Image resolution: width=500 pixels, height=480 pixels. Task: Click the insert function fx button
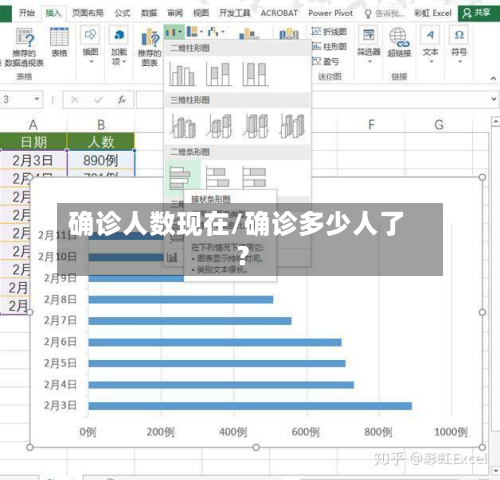tap(121, 99)
